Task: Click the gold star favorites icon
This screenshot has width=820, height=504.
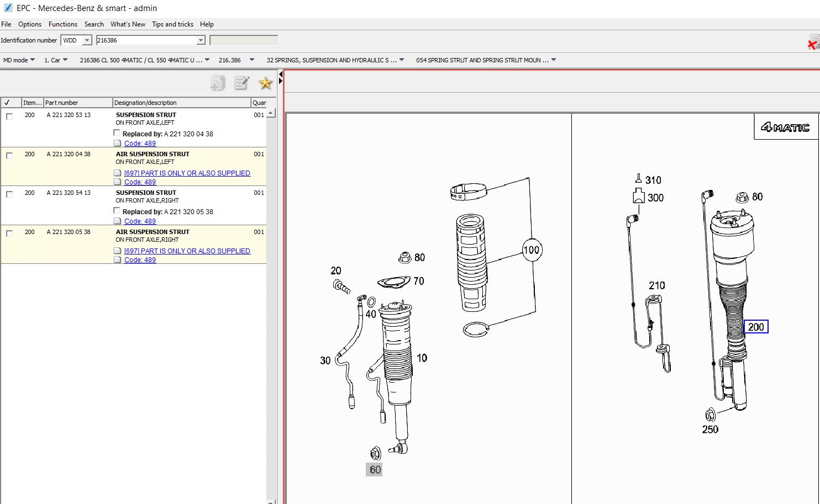Action: pyautogui.click(x=266, y=83)
